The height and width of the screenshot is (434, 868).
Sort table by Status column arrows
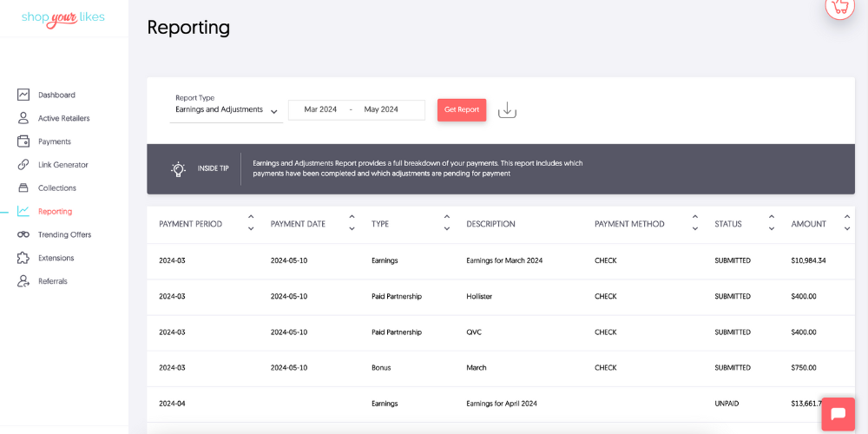tap(771, 222)
